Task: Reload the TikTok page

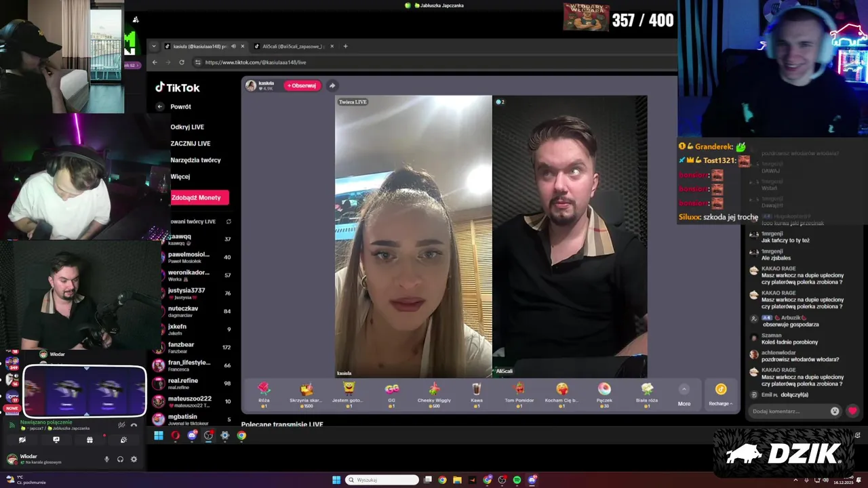Action: pyautogui.click(x=182, y=62)
